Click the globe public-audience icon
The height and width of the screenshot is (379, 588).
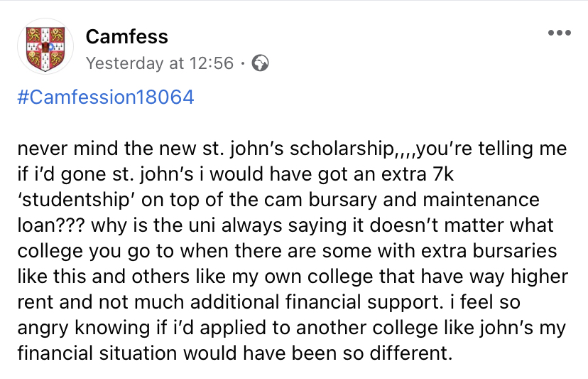[x=260, y=63]
